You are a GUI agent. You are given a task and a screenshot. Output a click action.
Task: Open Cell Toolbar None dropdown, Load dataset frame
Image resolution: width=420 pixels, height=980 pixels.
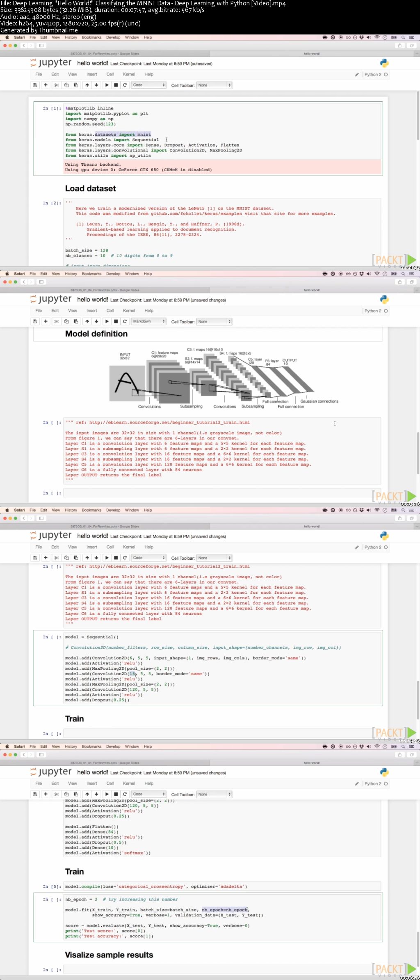[214, 85]
